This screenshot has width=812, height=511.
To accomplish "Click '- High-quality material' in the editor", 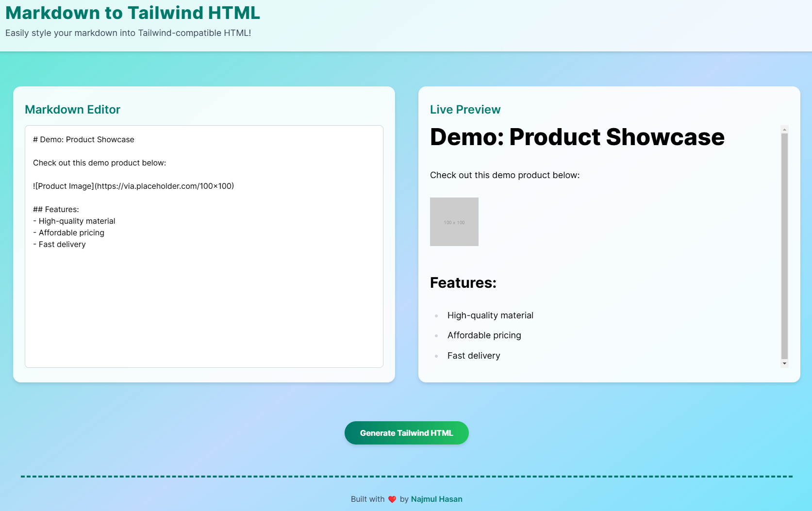I will (x=74, y=221).
